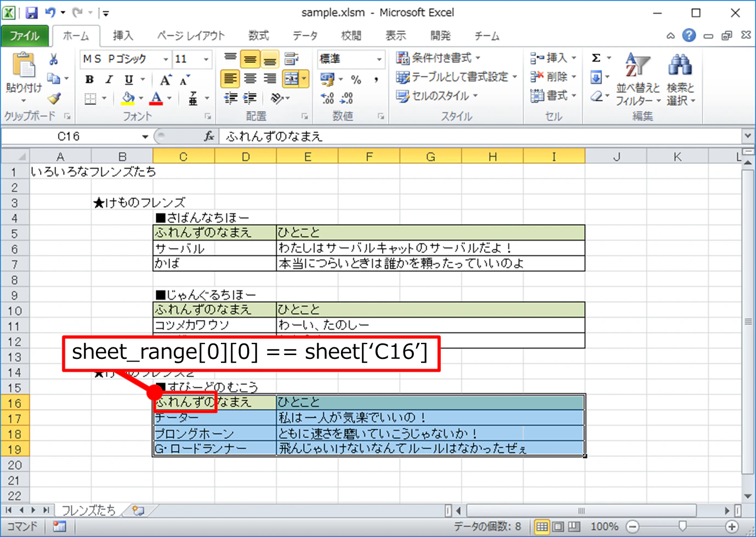
Task: Click the AutoSum sigma icon
Action: tap(596, 58)
